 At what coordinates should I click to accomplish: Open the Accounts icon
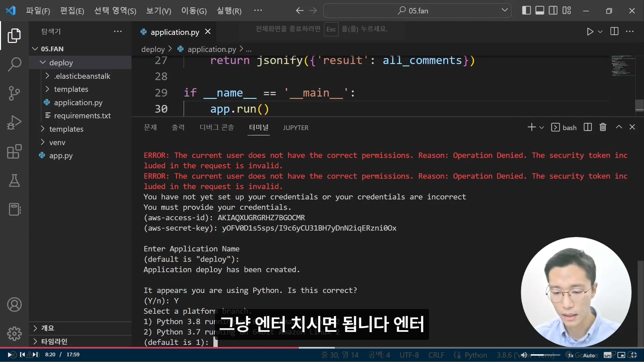(14, 304)
